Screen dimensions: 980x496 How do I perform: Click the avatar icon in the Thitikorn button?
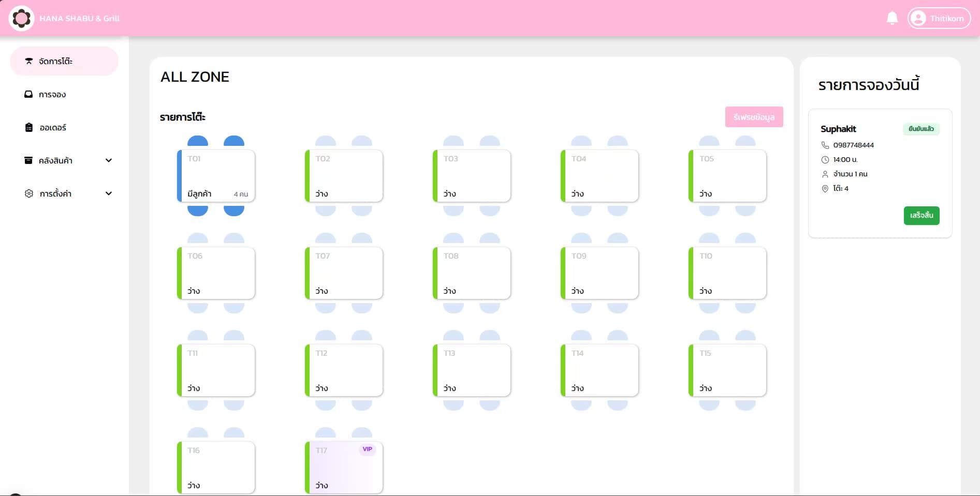coord(918,18)
